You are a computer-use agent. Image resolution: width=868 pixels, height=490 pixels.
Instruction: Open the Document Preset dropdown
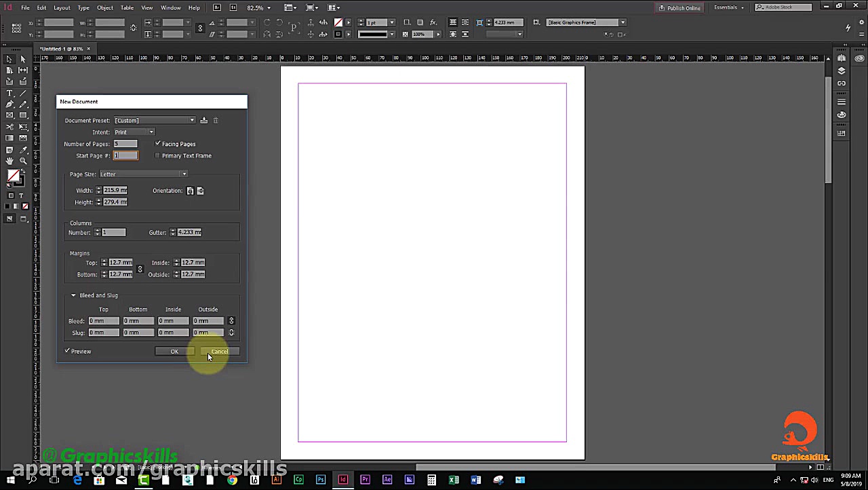(x=155, y=120)
